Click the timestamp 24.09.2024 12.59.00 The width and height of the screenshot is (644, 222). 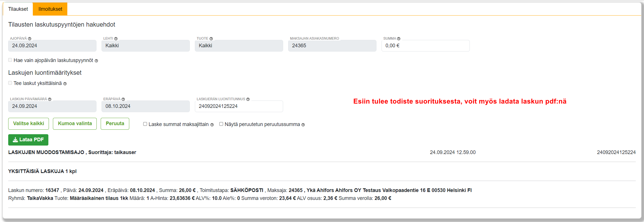(x=453, y=152)
